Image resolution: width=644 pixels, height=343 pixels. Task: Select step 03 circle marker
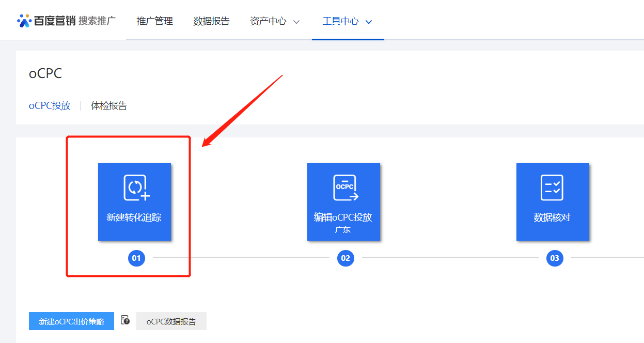(555, 258)
